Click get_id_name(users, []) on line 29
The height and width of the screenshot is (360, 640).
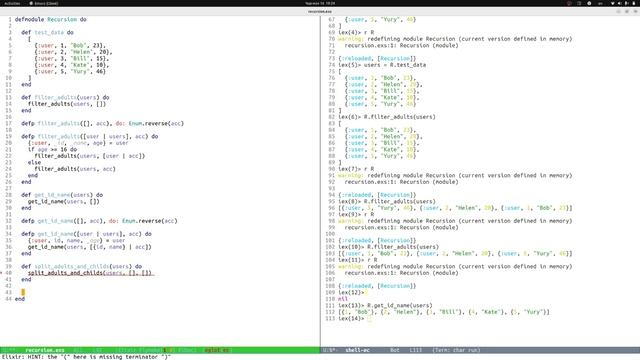(x=64, y=201)
